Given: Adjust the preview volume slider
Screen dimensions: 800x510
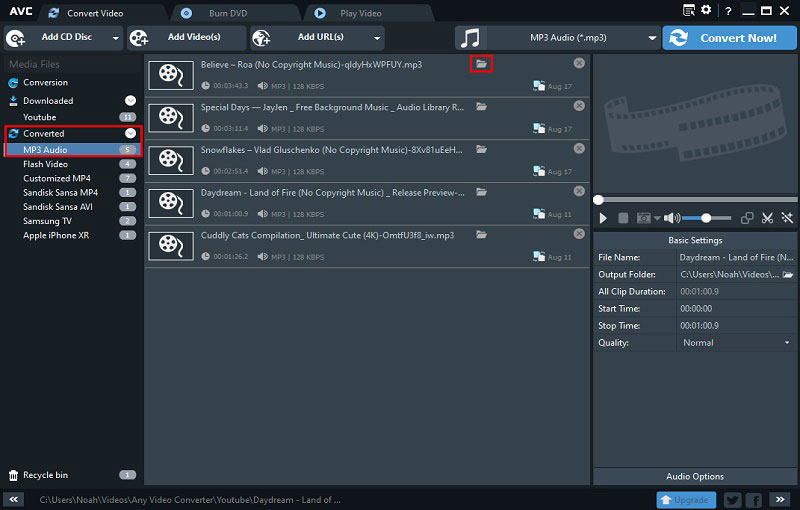Looking at the screenshot, I should point(707,218).
